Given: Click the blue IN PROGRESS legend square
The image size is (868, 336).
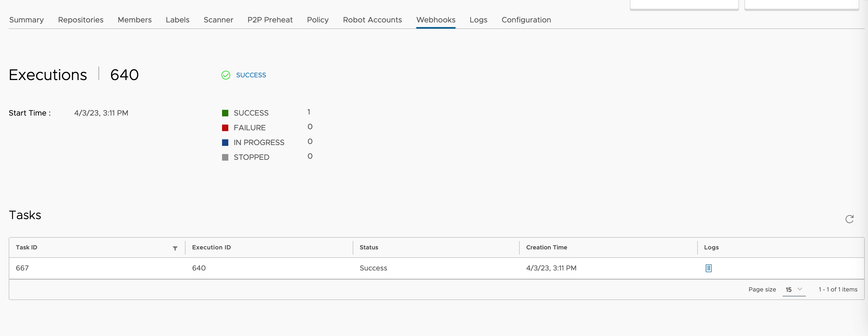Looking at the screenshot, I should (x=225, y=142).
